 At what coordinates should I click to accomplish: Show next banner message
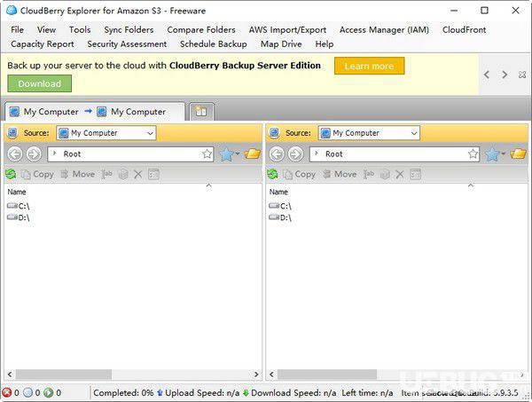pyautogui.click(x=505, y=75)
